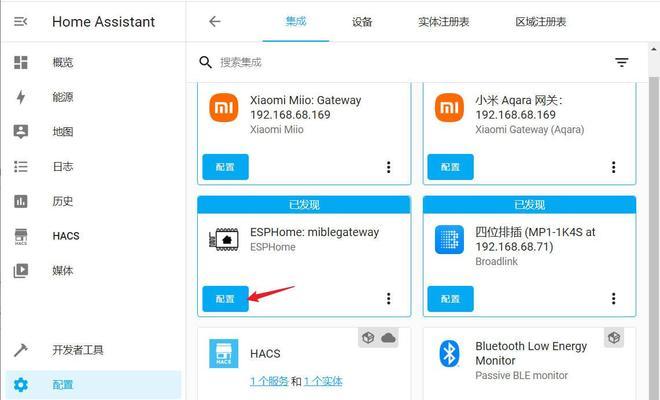The height and width of the screenshot is (400, 660).
Task: Collapse the sidebar with the menu icon
Action: [x=20, y=21]
